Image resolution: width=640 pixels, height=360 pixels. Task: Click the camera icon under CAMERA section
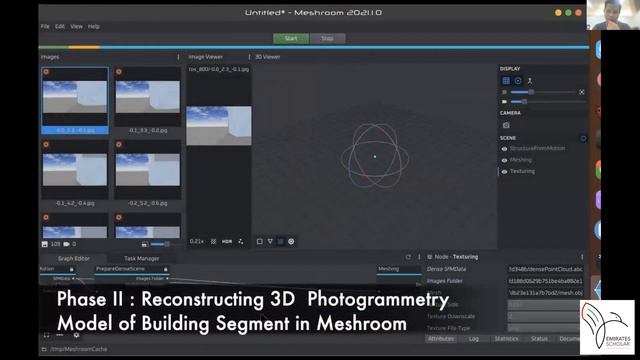coord(506,125)
